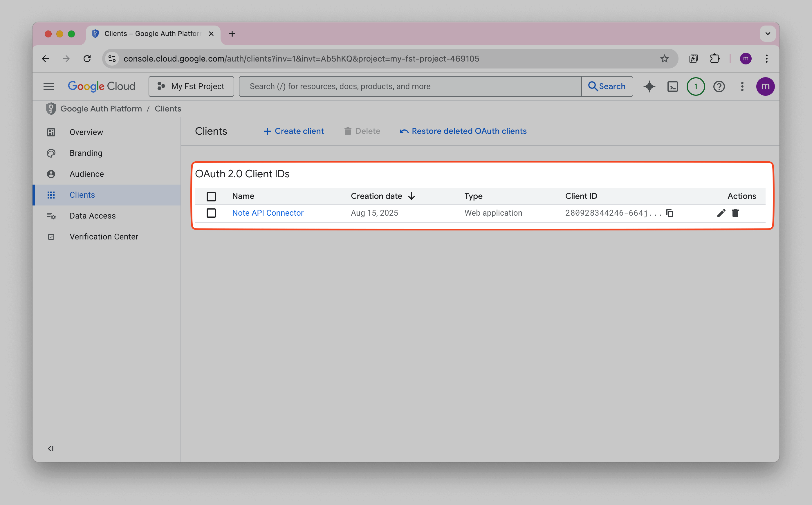Image resolution: width=812 pixels, height=505 pixels.
Task: Delete the client using the trash icon
Action: [736, 213]
